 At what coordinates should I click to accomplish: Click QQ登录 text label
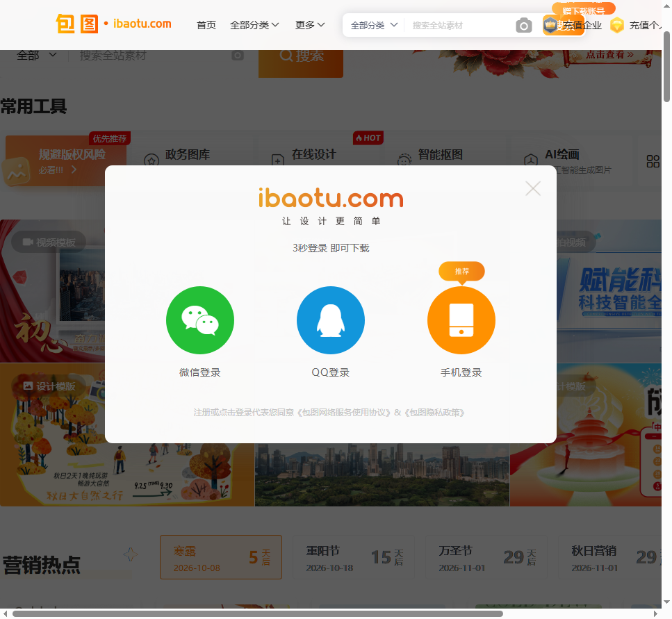[330, 372]
